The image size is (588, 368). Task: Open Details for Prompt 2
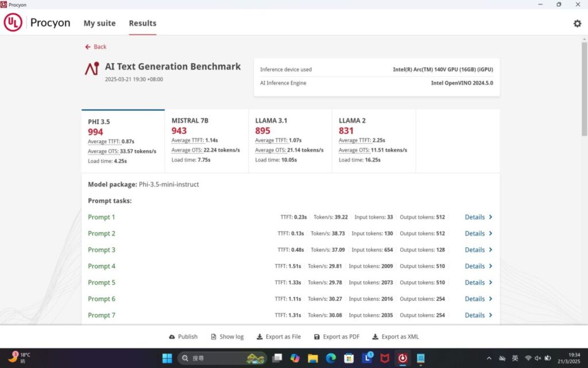[x=478, y=233]
